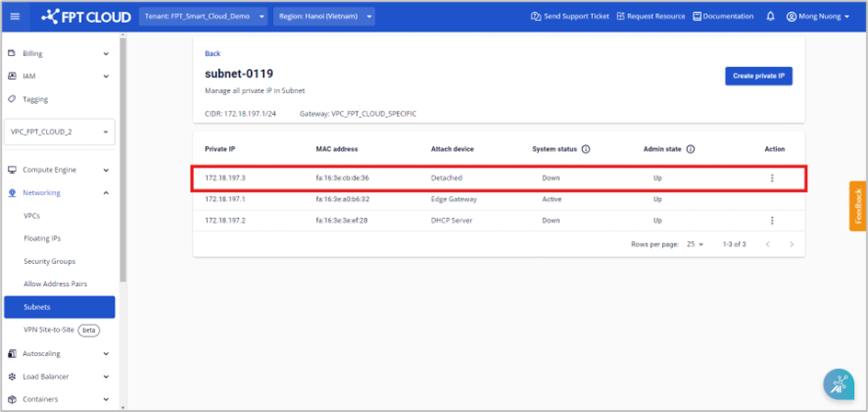Click the Back link
This screenshot has width=868, height=412.
click(212, 54)
